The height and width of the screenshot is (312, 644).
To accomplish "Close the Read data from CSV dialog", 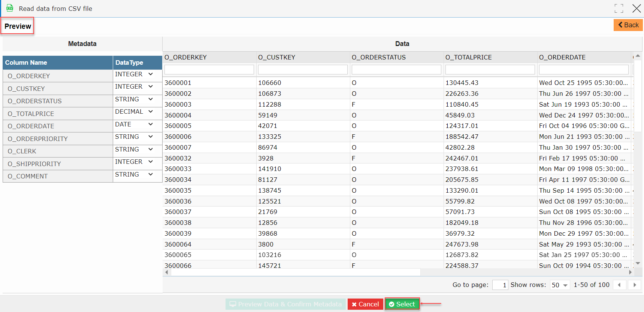I will 637,9.
